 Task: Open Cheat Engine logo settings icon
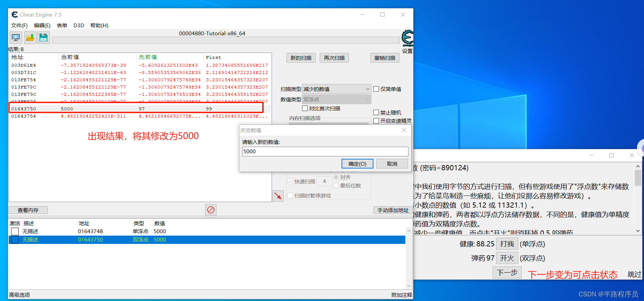click(407, 38)
